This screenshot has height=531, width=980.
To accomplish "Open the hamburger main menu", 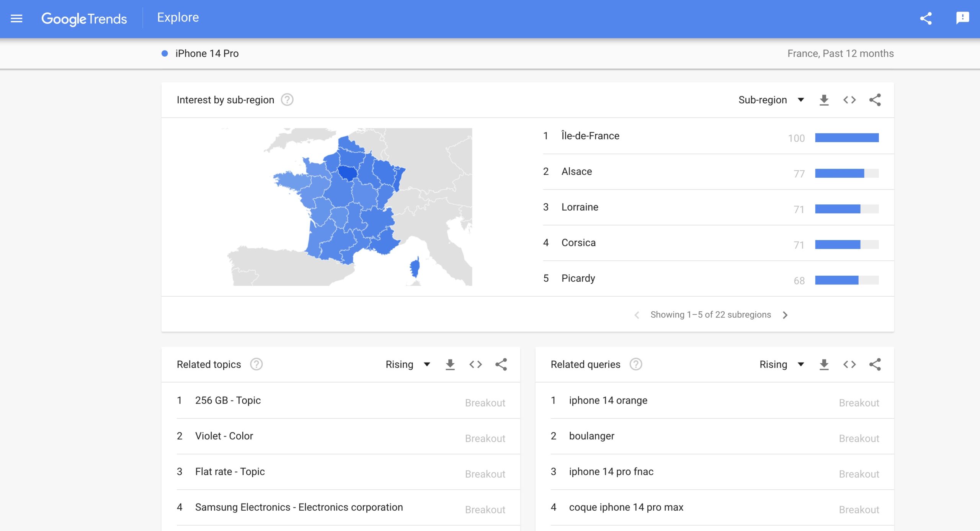I will pyautogui.click(x=16, y=18).
